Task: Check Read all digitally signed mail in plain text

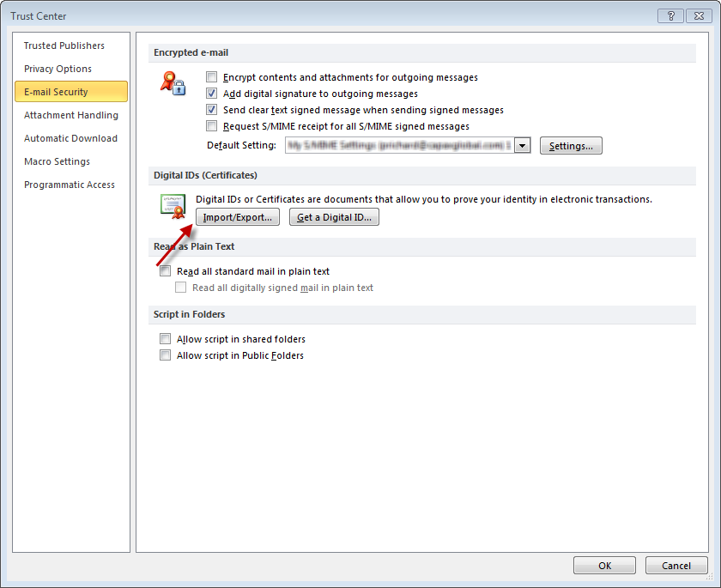Action: [x=181, y=288]
